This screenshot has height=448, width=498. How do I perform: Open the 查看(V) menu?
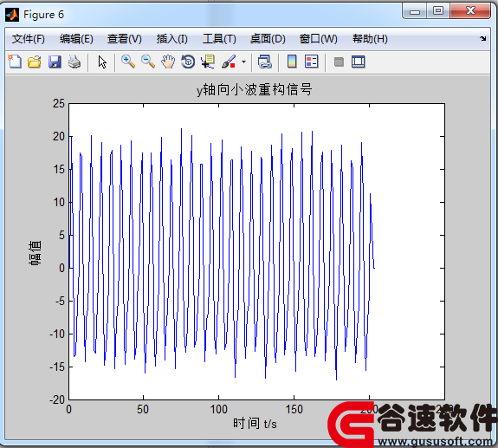click(124, 39)
